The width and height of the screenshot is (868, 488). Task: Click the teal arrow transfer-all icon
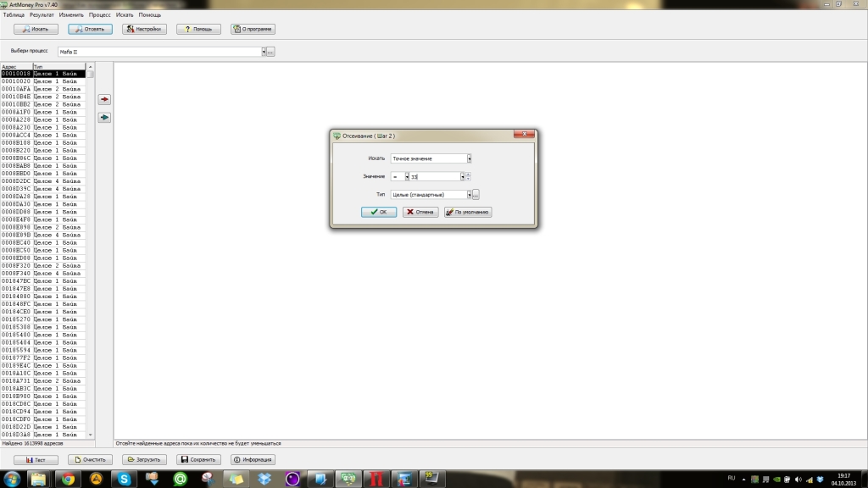104,117
